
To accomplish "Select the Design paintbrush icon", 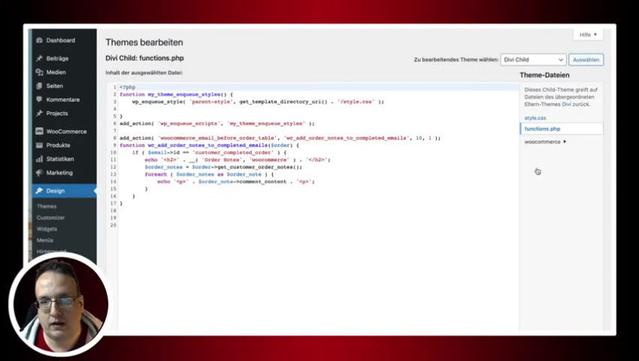I will click(x=39, y=191).
